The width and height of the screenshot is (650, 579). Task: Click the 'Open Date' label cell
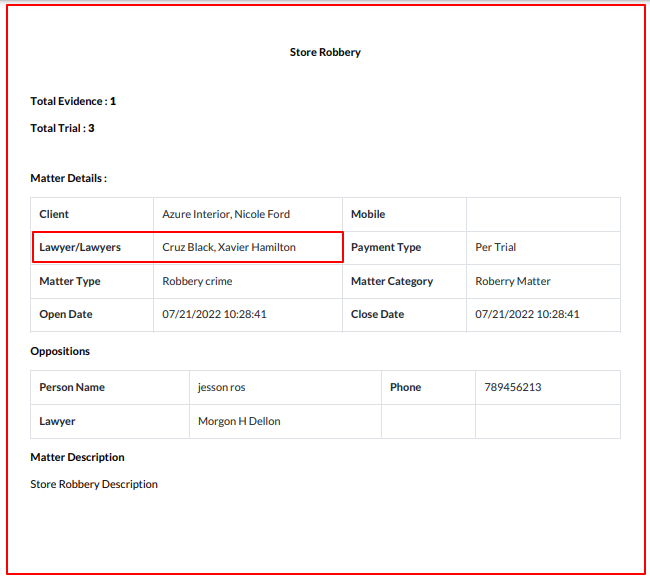[92, 315]
